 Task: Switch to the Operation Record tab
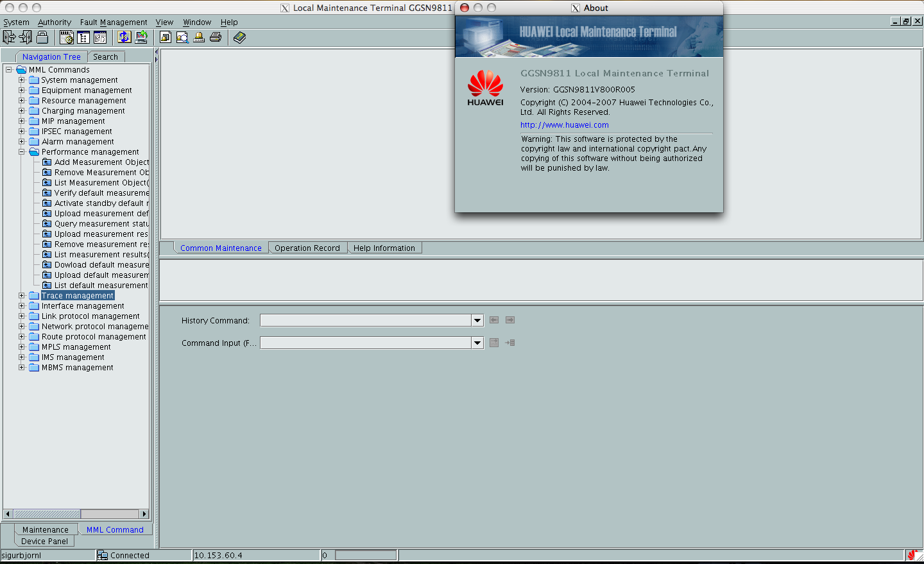307,248
